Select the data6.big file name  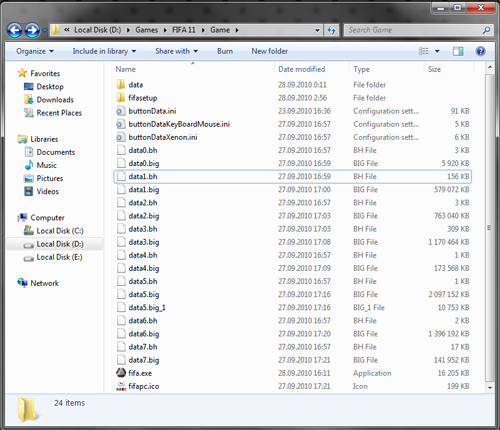pyautogui.click(x=144, y=334)
